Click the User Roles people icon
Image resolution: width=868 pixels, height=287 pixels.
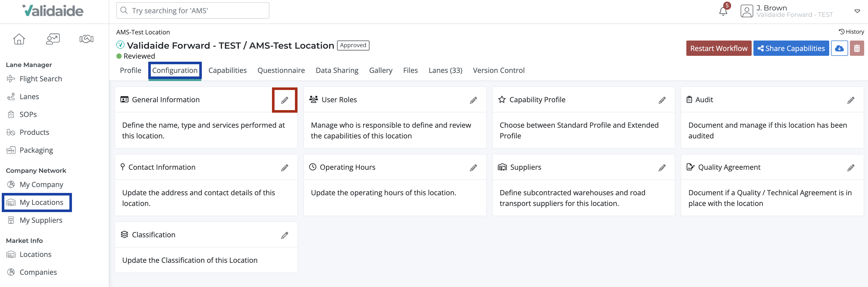tap(314, 99)
